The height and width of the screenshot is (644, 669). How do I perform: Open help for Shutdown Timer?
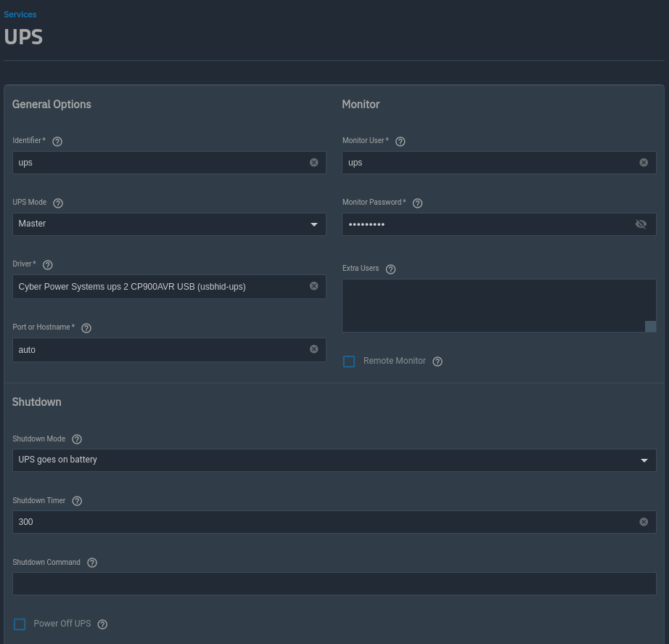[77, 501]
